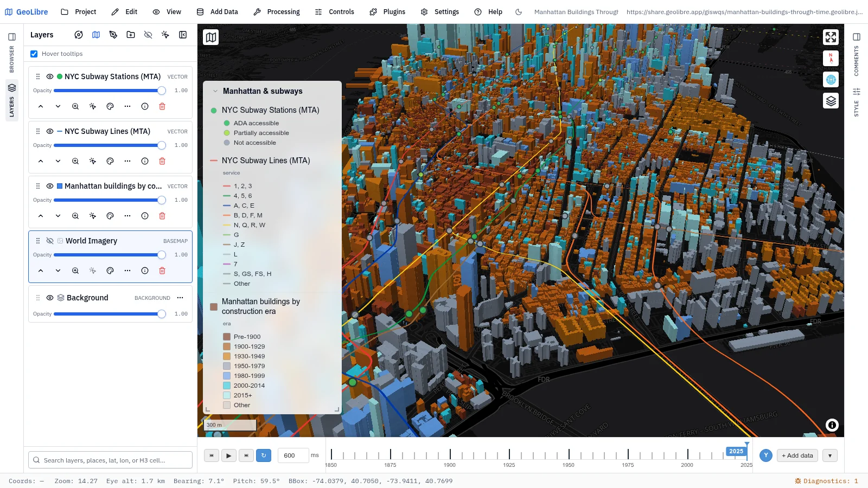Open style palette for NYC Subway Stations
The width and height of the screenshot is (868, 488).
[110, 106]
